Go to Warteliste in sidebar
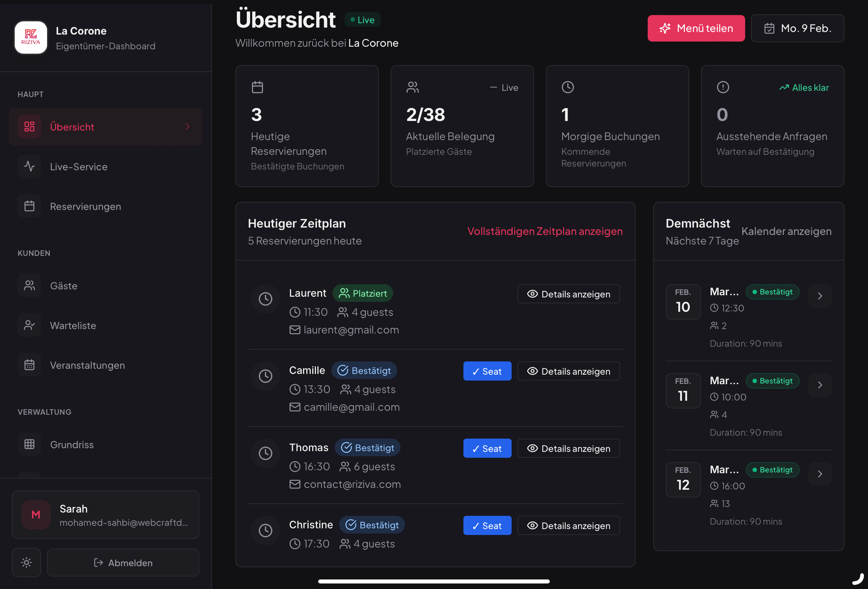 click(105, 325)
